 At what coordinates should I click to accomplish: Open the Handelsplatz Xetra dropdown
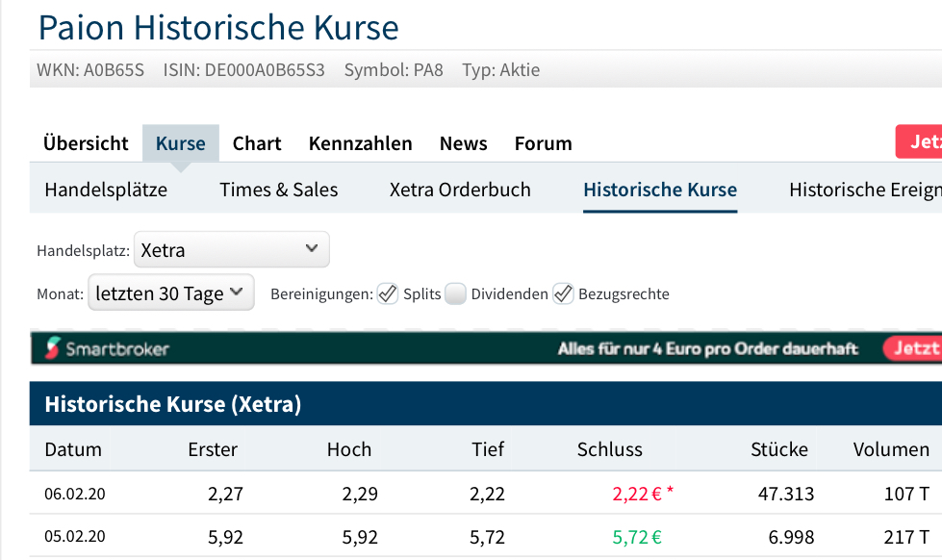[232, 249]
